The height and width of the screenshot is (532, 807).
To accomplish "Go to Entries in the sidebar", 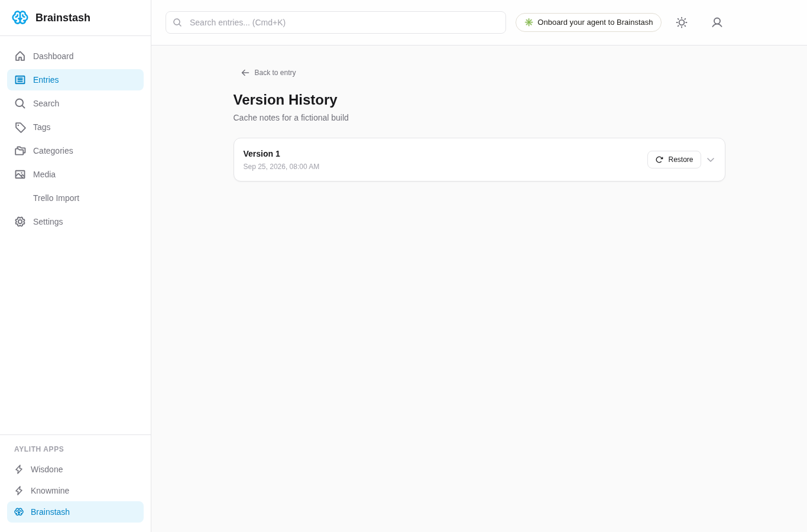I will point(75,80).
